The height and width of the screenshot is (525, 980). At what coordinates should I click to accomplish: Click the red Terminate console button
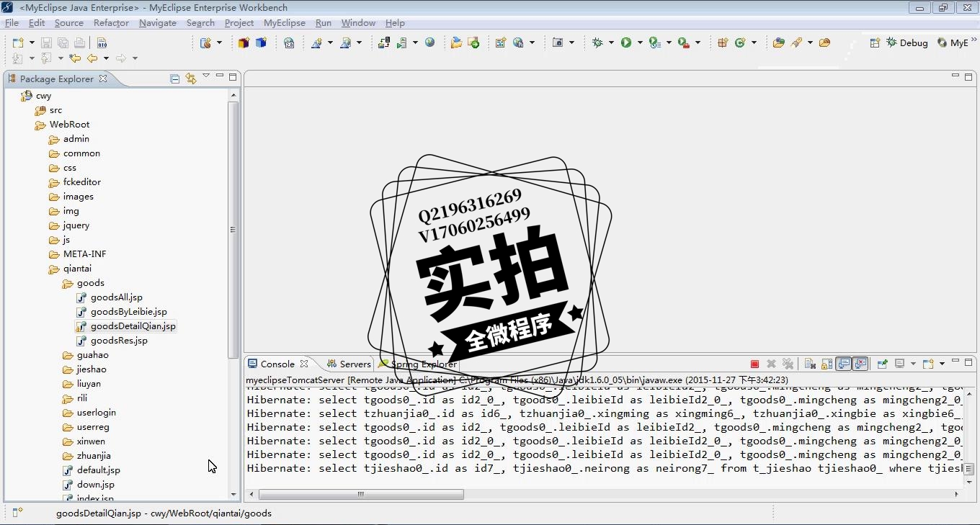(x=754, y=364)
